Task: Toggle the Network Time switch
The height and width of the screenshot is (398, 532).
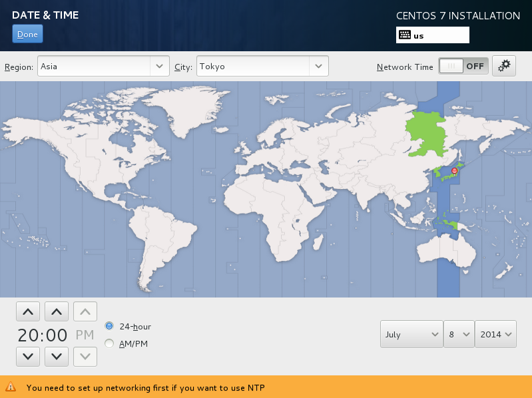Action: pos(463,66)
